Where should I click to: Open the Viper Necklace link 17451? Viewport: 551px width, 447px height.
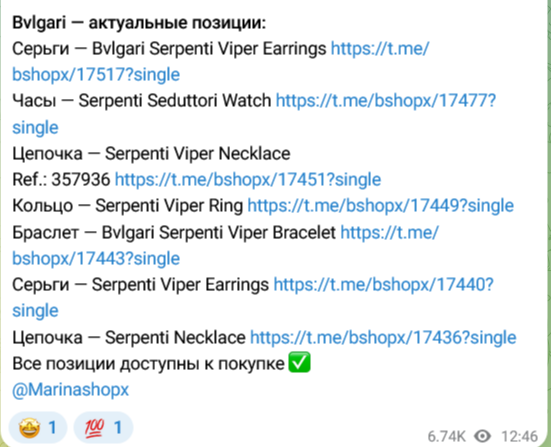(248, 180)
